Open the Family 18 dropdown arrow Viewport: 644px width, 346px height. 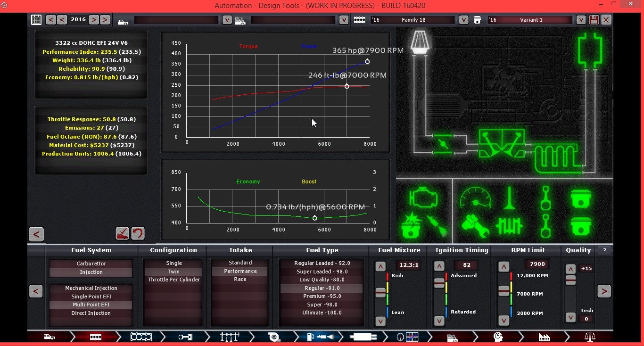click(x=463, y=20)
